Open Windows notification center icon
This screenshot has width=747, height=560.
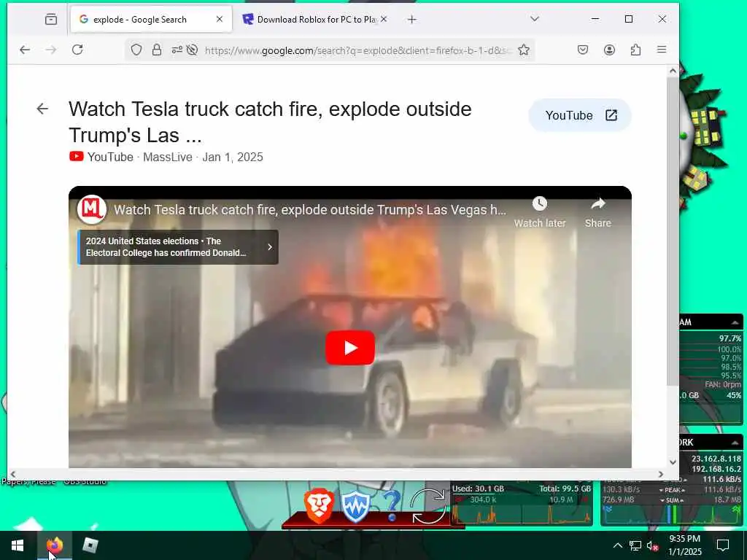click(723, 545)
